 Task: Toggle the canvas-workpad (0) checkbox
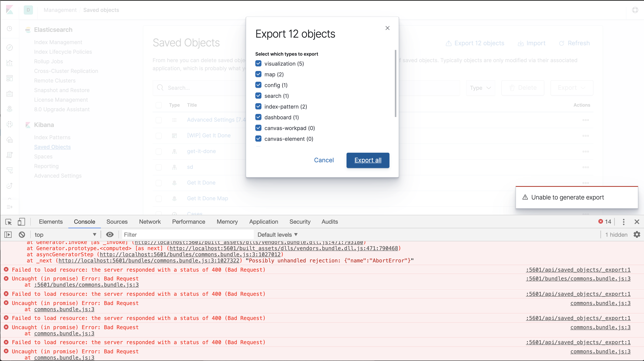click(259, 128)
